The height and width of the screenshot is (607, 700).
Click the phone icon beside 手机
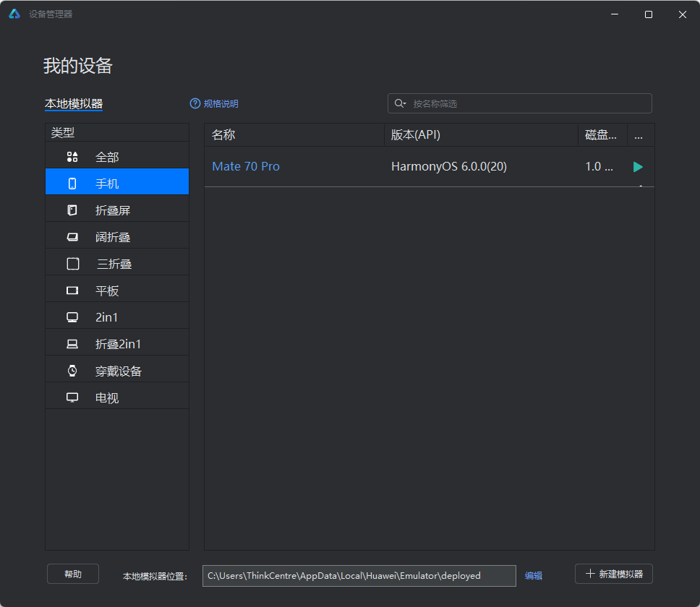[x=72, y=184]
